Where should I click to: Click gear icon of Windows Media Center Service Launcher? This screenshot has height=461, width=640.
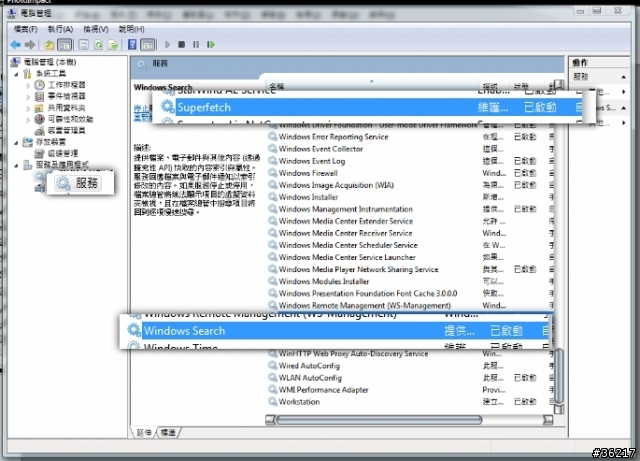272,257
